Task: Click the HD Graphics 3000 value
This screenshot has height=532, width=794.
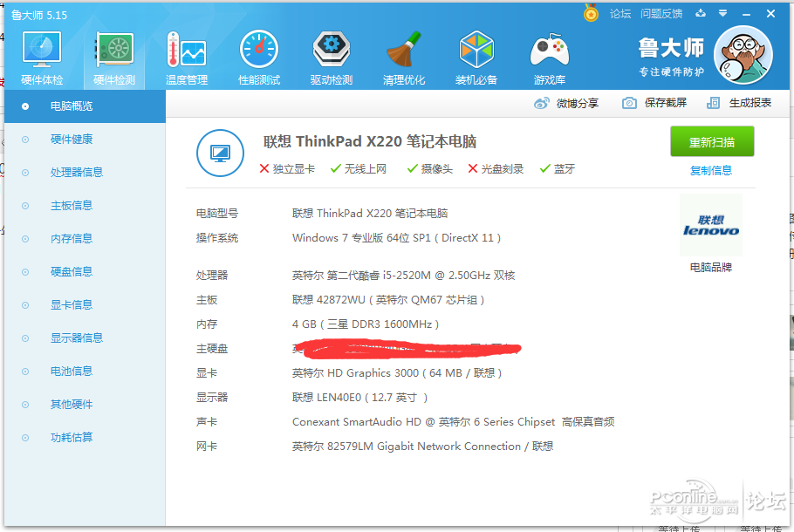Action: 397,373
